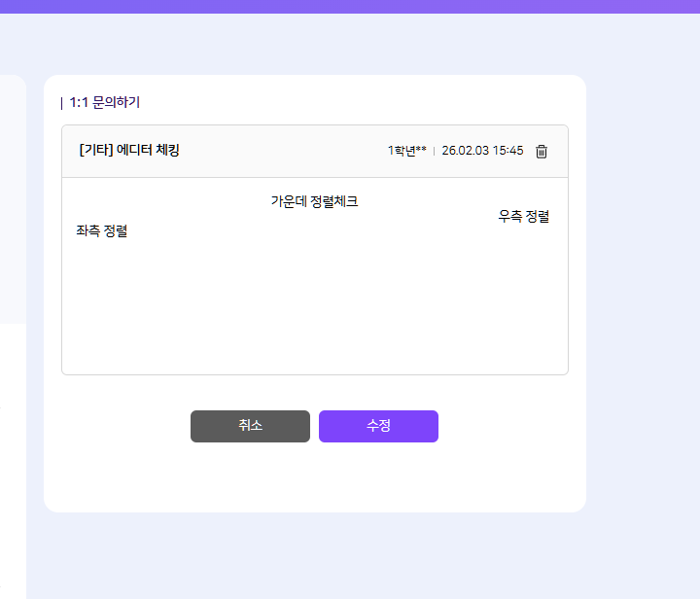Click lavender page background right of card
This screenshot has height=599, width=700.
642,292
